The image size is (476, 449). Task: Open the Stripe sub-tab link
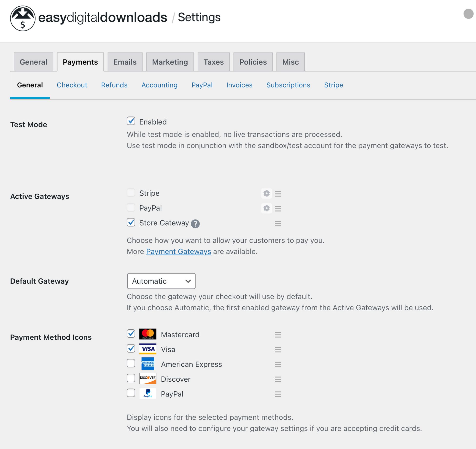(334, 85)
